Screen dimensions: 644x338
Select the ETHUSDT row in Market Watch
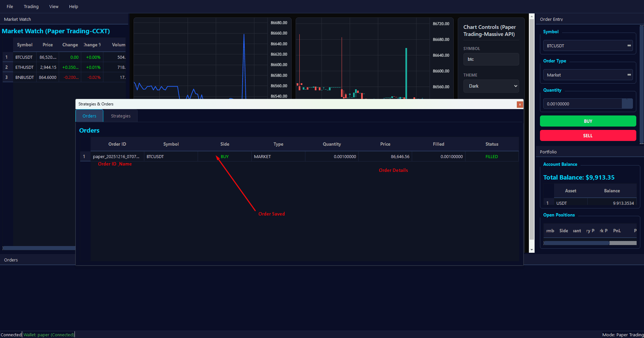point(24,67)
